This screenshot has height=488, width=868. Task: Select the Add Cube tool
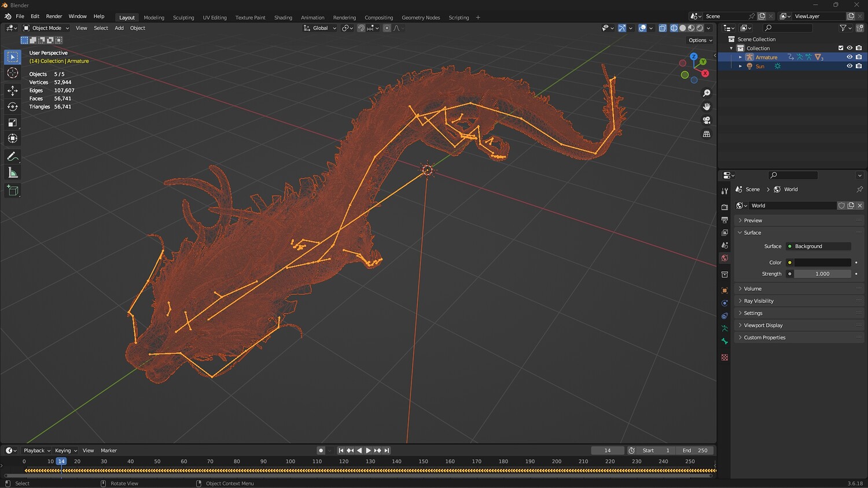[x=12, y=191]
